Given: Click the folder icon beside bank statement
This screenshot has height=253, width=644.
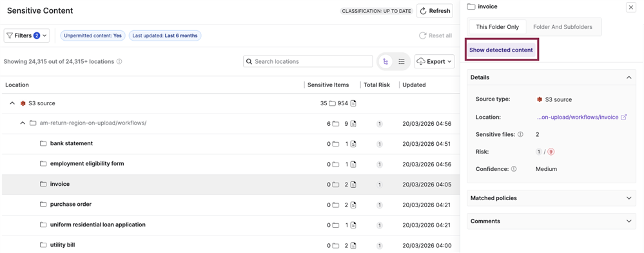Looking at the screenshot, I should (43, 143).
